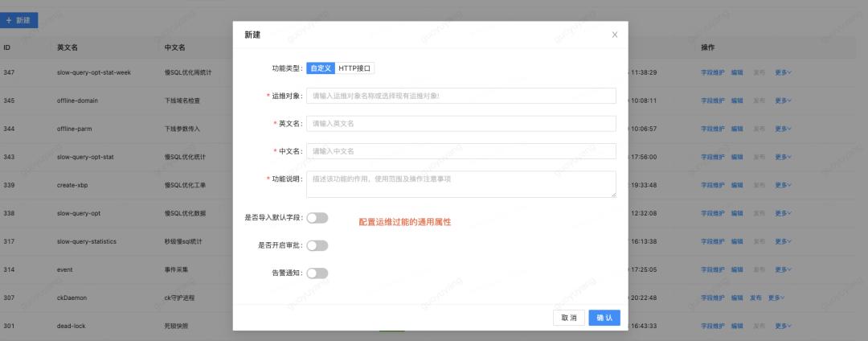Expand 更多 menu for row 347
The image size is (868, 341).
tap(784, 72)
